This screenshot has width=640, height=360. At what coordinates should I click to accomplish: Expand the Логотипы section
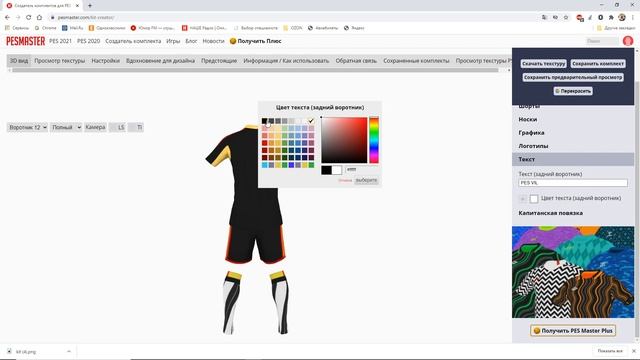(573, 146)
